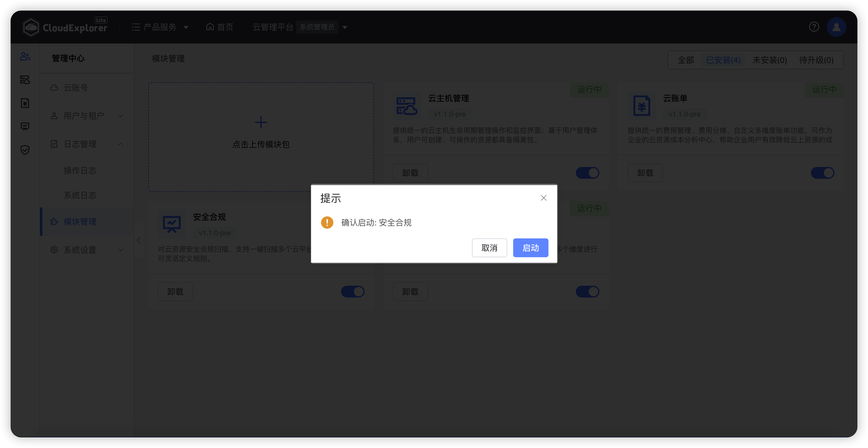Click the 云账单 module title
The width and height of the screenshot is (868, 448).
click(675, 98)
